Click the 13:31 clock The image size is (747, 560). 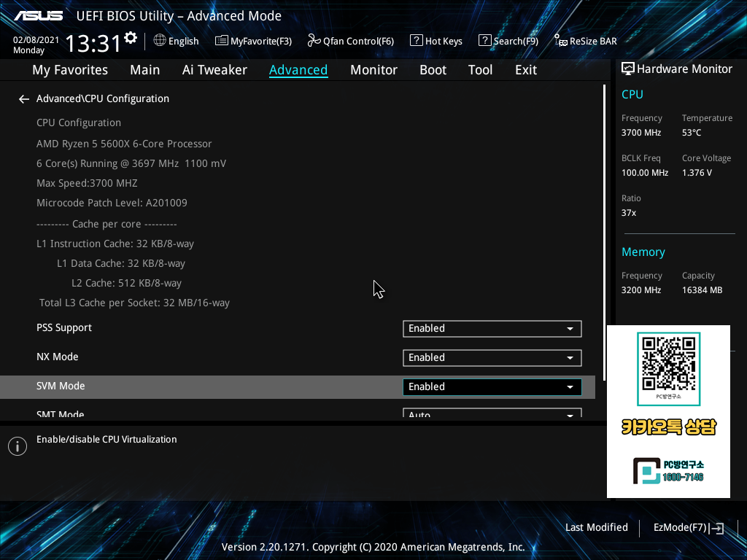coord(93,44)
